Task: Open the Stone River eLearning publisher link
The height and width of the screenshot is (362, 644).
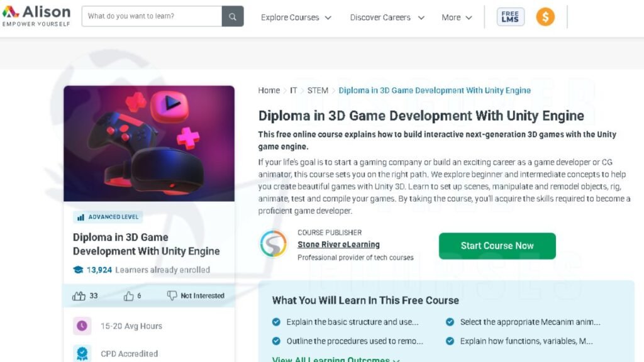Action: coord(338,244)
